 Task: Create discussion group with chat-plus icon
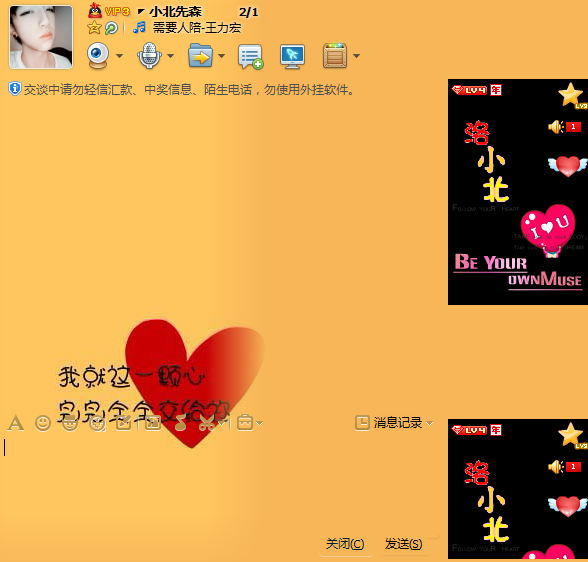[x=250, y=57]
